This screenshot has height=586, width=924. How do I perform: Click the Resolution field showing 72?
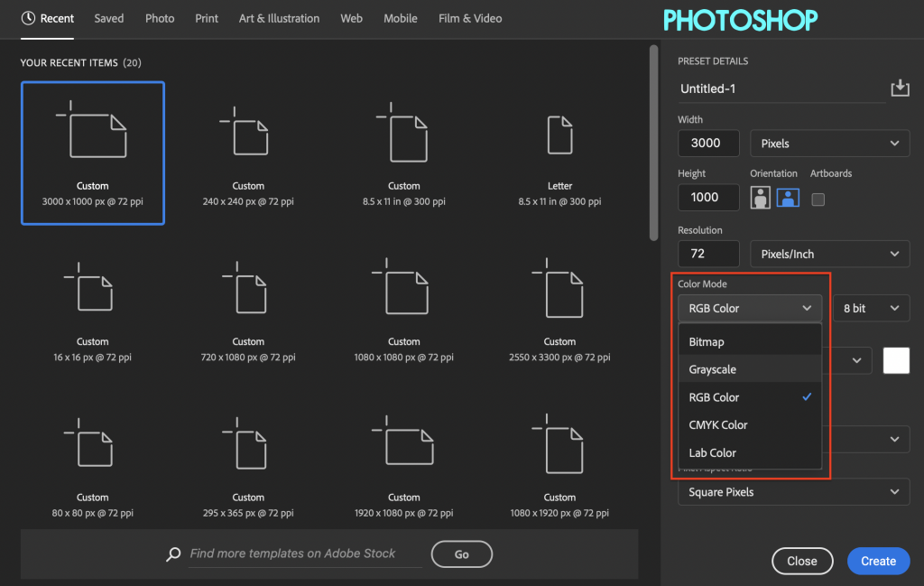tap(708, 254)
